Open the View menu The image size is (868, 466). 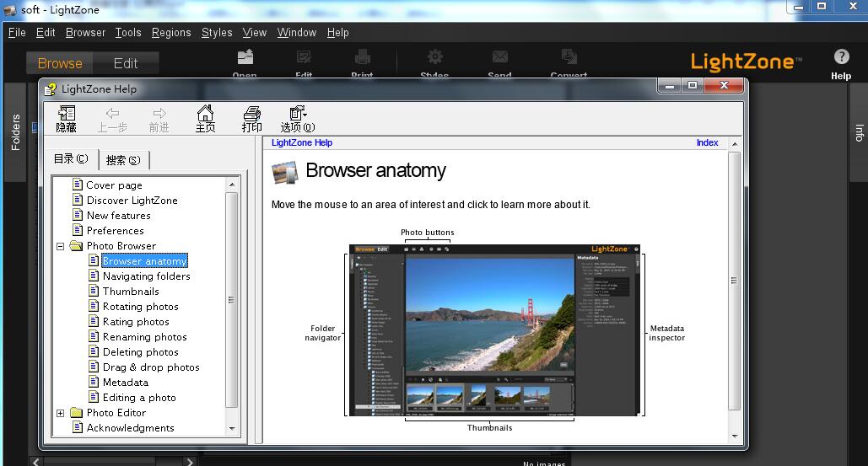255,33
